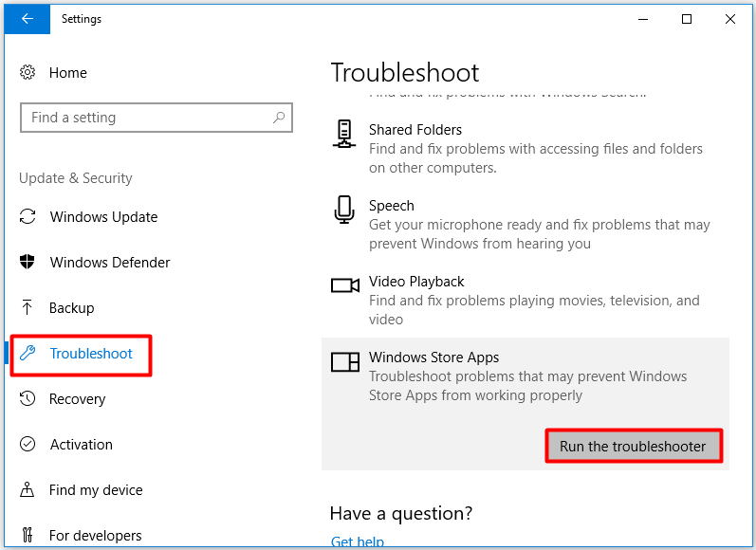Screen dimensions: 756x550
Task: Open Activation settings
Action: (x=81, y=445)
